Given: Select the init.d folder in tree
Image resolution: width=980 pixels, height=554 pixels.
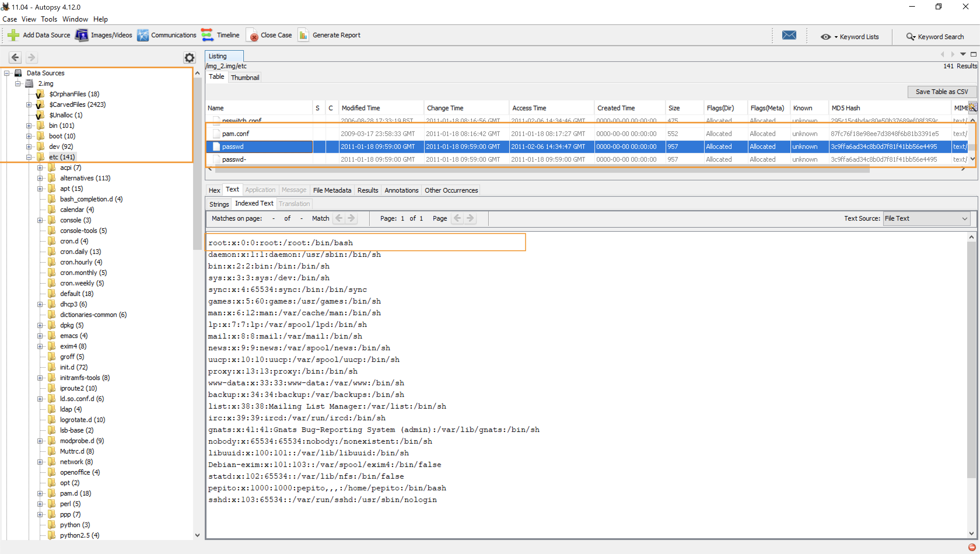Looking at the screenshot, I should (x=73, y=367).
